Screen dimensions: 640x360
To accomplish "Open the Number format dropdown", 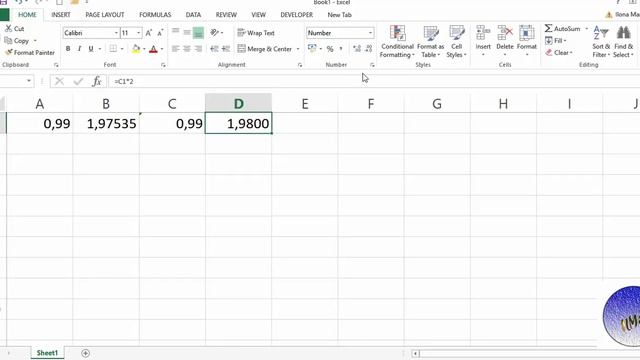I will (x=370, y=33).
